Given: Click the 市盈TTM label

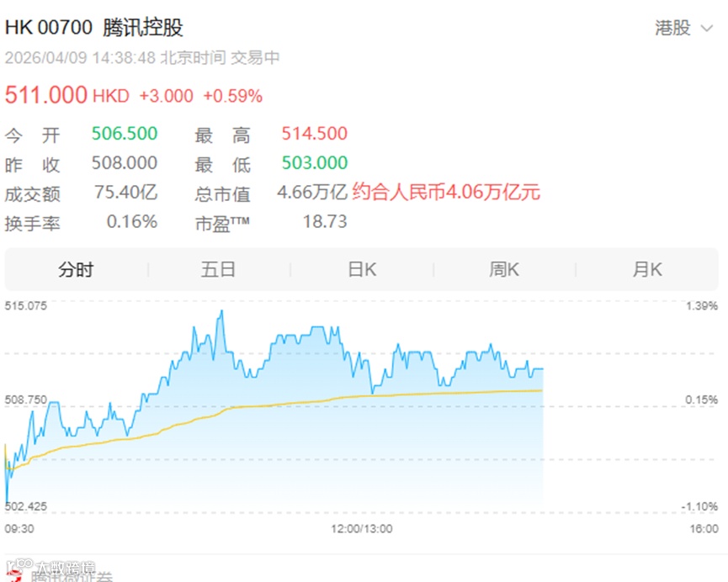Looking at the screenshot, I should pos(222,224).
